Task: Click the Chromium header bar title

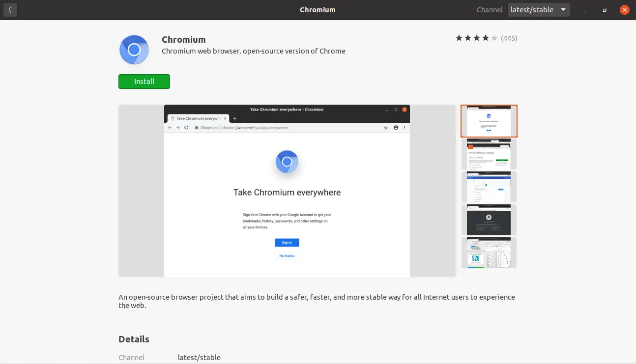Action: click(318, 10)
